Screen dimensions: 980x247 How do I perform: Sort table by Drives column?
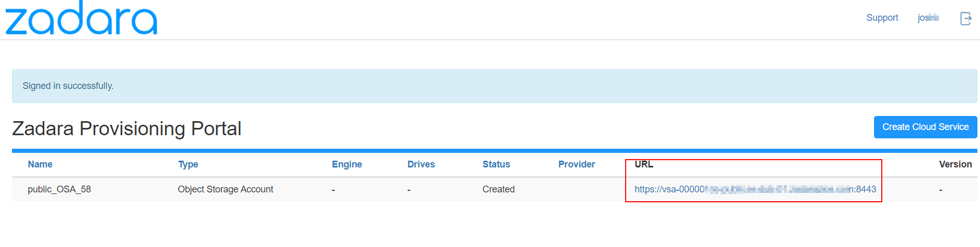[421, 164]
